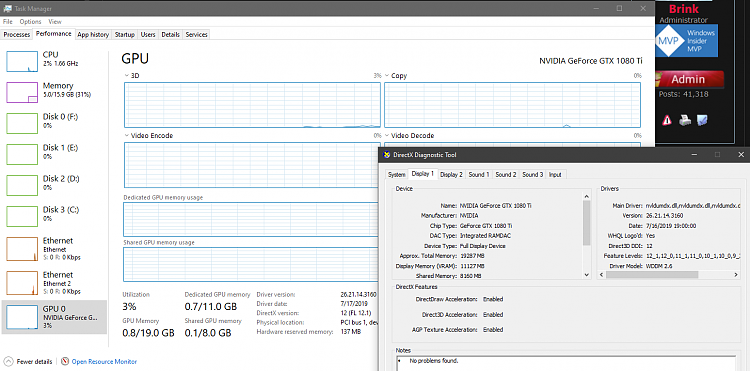750x371 pixels.
Task: Open the View menu in Task Manager
Action: click(55, 22)
